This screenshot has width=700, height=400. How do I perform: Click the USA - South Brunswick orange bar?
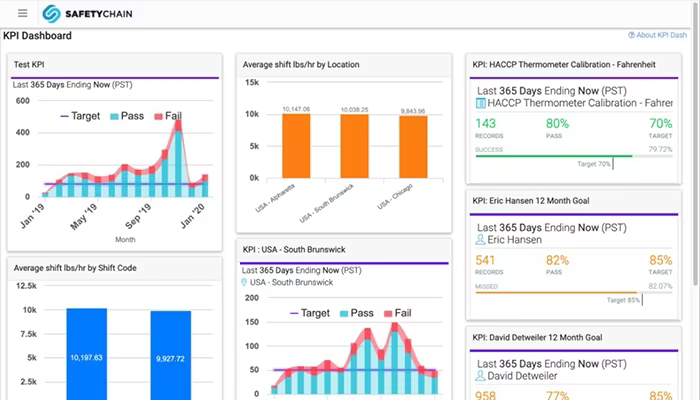[x=354, y=146]
